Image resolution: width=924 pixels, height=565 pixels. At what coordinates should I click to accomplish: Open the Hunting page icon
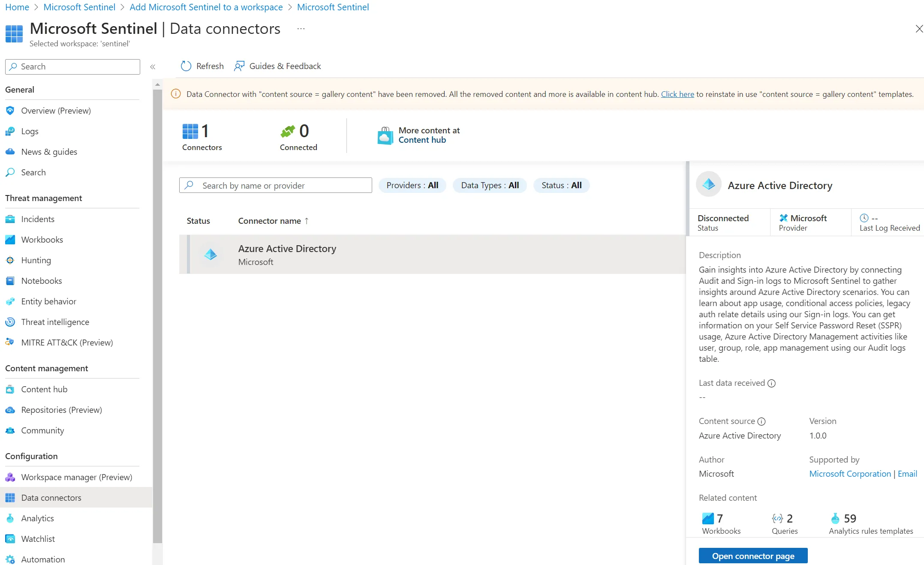[10, 260]
